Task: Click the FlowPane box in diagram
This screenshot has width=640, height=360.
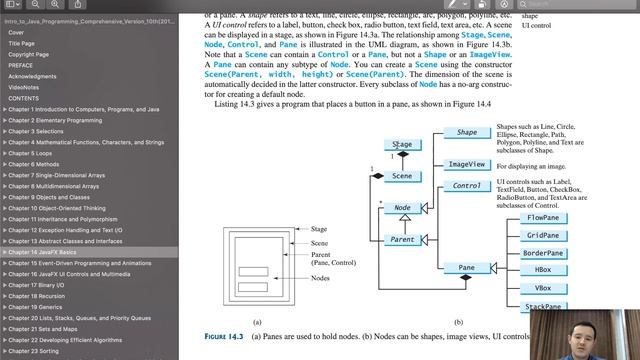Action: tap(543, 218)
